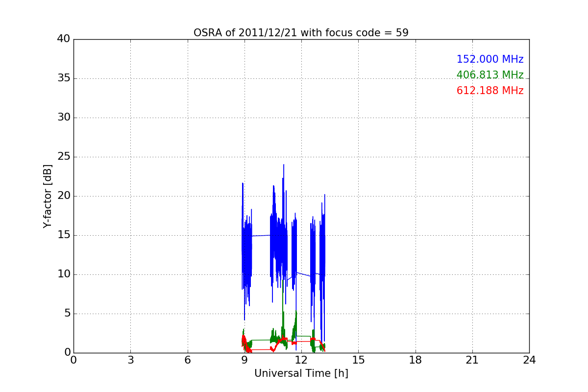
Task: Click the x-axis tick label 24
Action: [529, 360]
